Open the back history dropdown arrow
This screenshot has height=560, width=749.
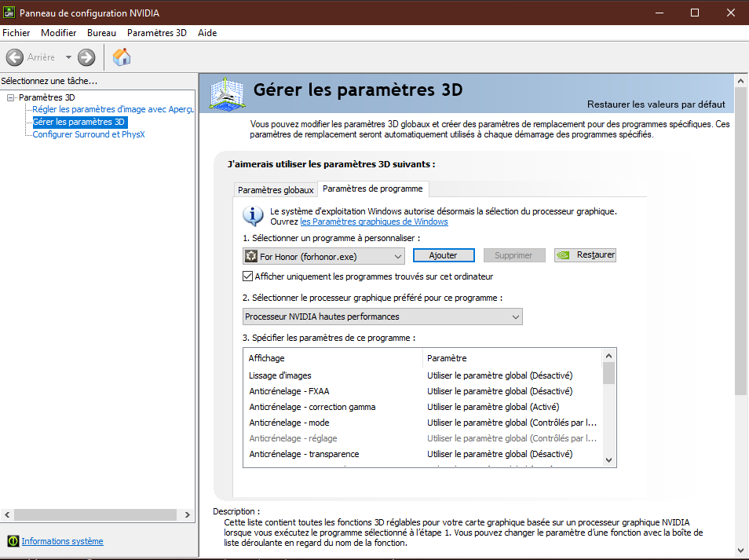(68, 57)
